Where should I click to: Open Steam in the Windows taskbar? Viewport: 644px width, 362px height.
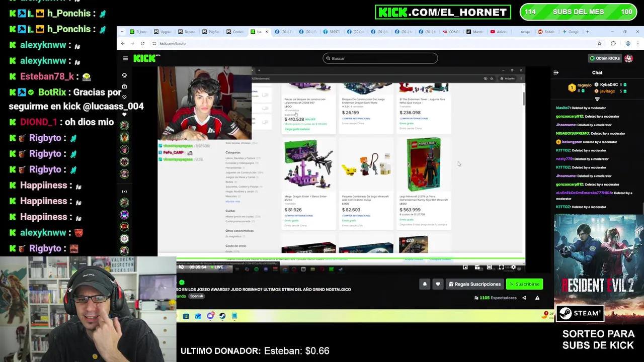point(222,316)
